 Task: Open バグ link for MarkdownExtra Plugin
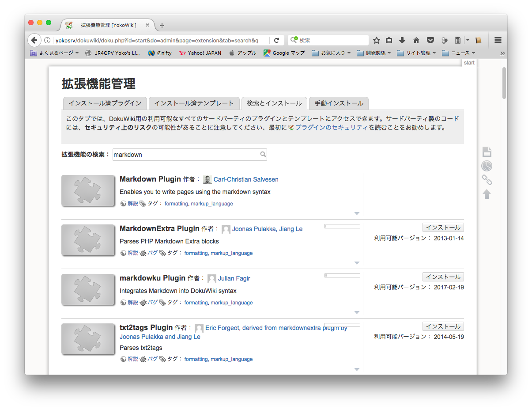152,253
